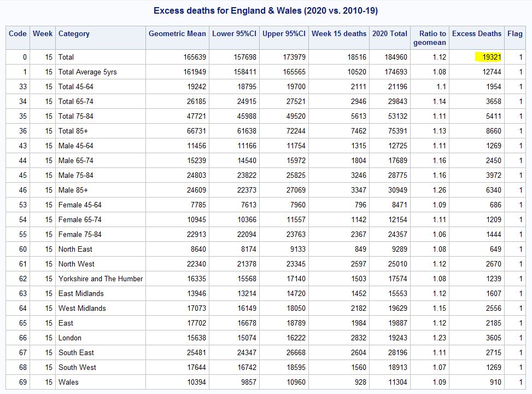
Task: Click lower CI value 157698
Action: pos(245,57)
